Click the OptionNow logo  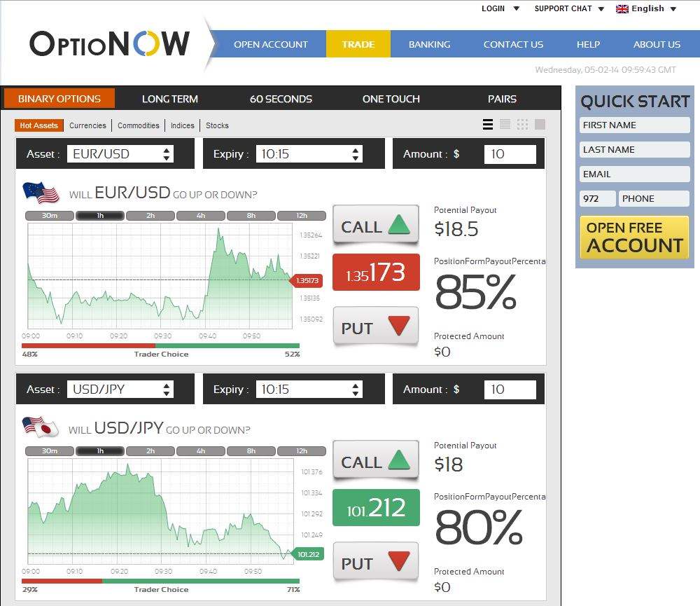click(109, 43)
